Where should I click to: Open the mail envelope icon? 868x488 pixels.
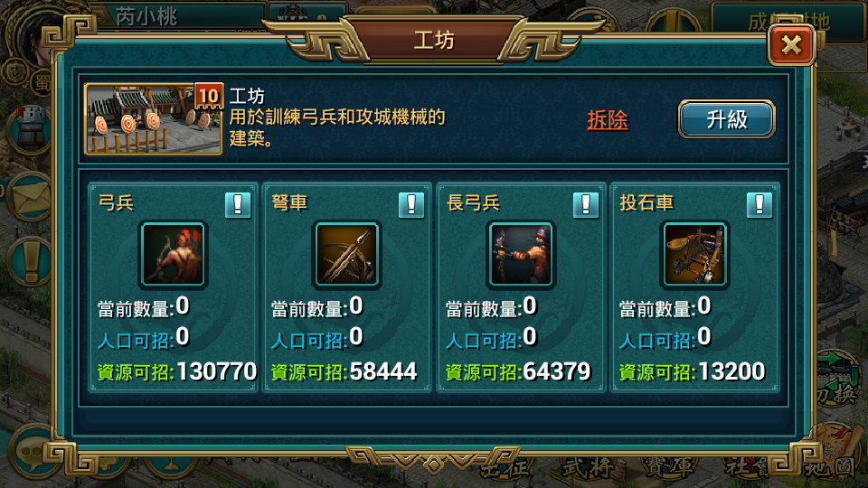29,196
